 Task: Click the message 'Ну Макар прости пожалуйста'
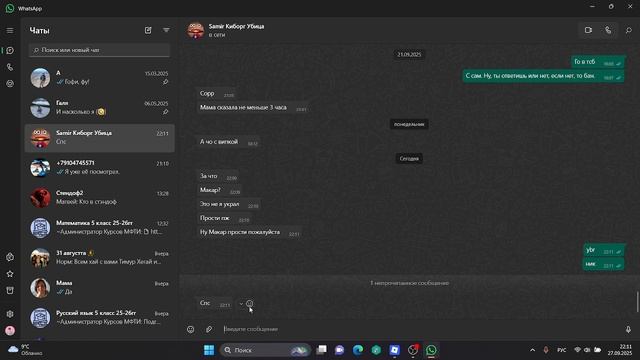point(249,232)
